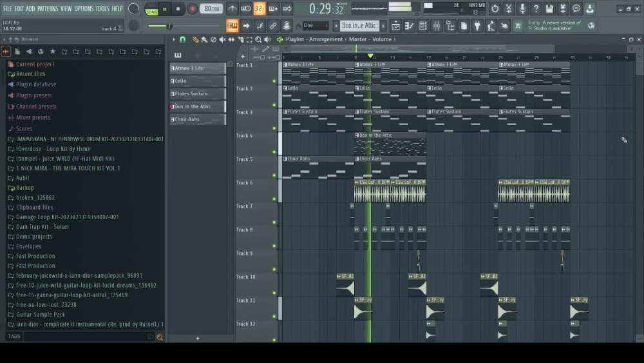This screenshot has width=644, height=363.
Task: Toggle typing keyboard to piano
Action: 232,26
